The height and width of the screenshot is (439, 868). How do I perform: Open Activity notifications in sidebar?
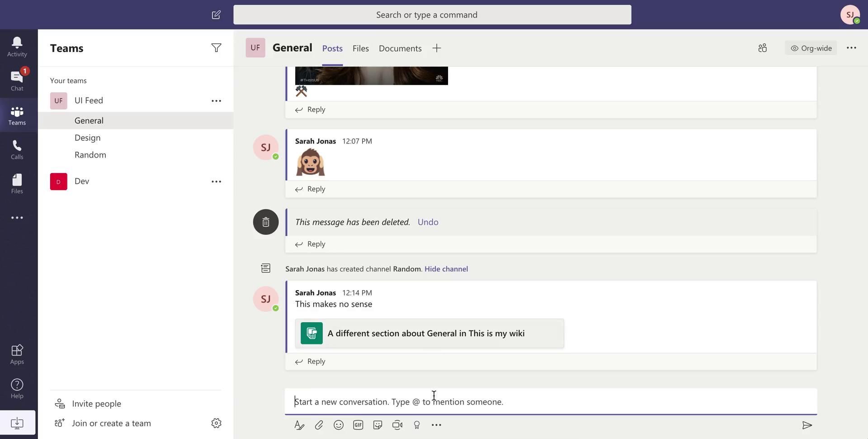[x=17, y=47]
